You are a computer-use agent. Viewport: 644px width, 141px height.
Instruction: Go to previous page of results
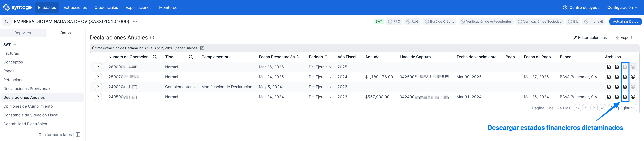pyautogui.click(x=586, y=108)
